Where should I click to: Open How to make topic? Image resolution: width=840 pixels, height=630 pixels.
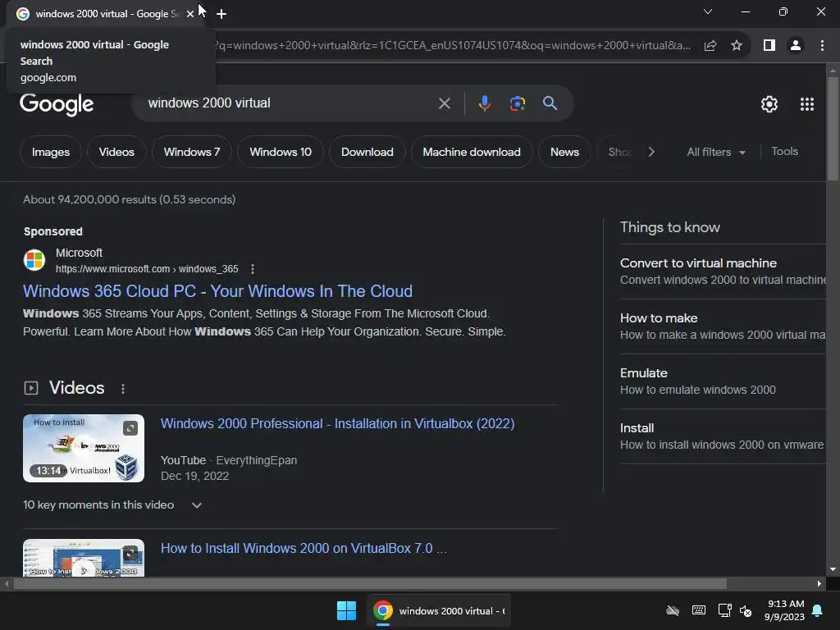tap(723, 326)
